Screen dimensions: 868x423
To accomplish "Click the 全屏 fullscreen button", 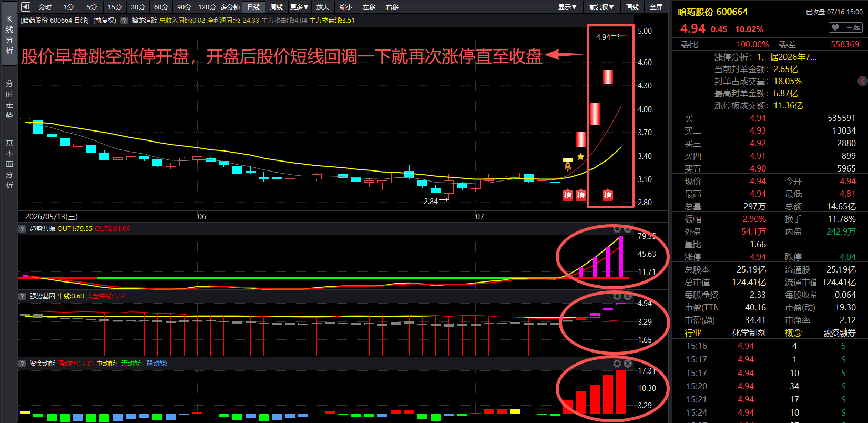I will click(656, 7).
